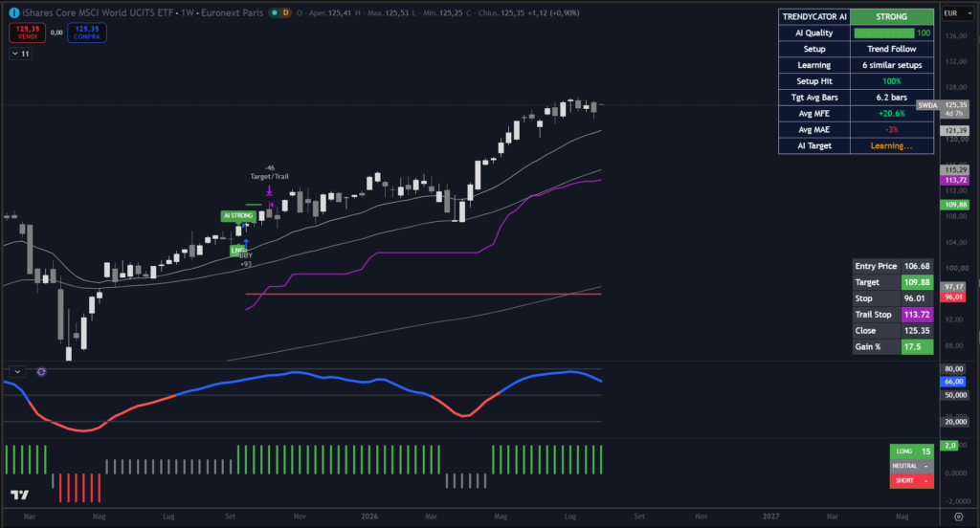Screen dimensions: 980x528
Task: Click the Target/Trail text on the chart
Action: click(269, 176)
